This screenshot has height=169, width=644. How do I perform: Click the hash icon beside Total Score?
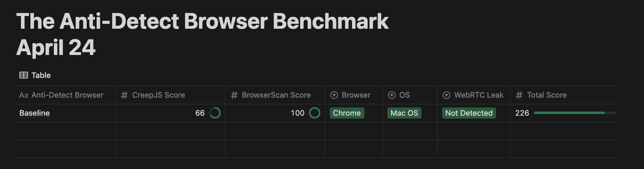(519, 95)
